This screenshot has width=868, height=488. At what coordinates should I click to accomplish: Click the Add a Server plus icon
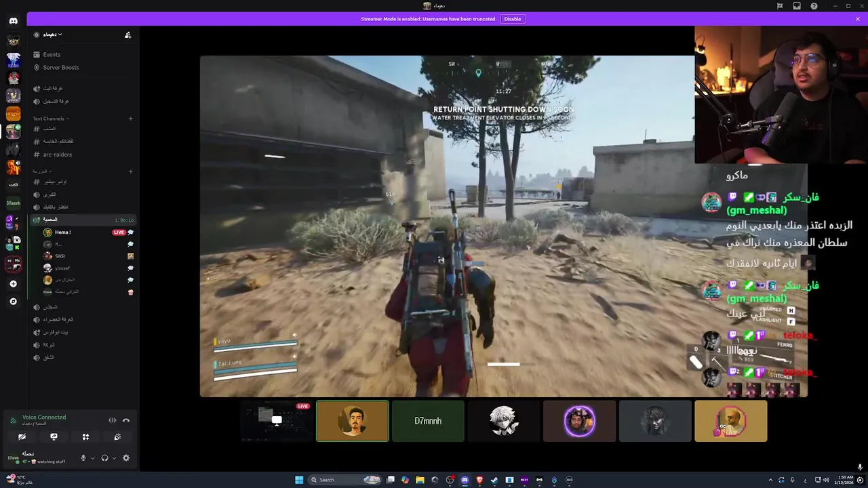(13, 284)
